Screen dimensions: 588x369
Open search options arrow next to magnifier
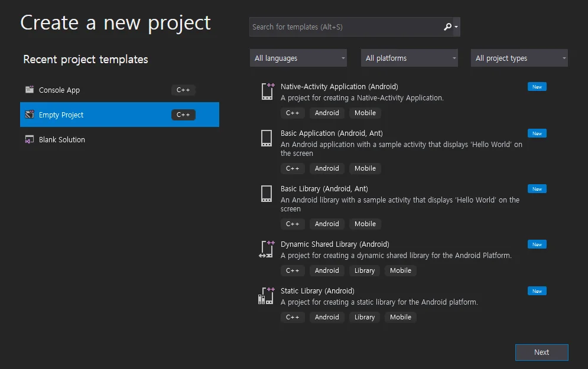pyautogui.click(x=456, y=27)
